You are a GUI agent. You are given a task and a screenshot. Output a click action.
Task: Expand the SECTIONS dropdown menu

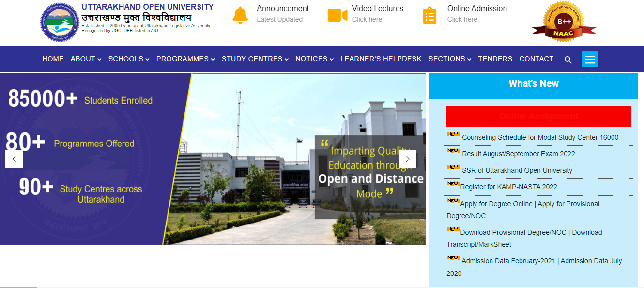click(450, 59)
